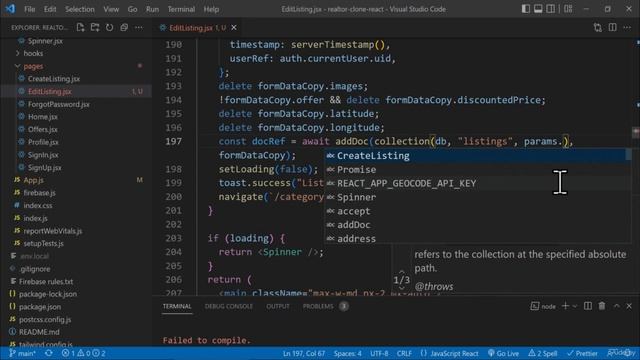Refresh the Explorer file tree
Image resolution: width=640 pixels, height=360 pixels.
[x=109, y=28]
